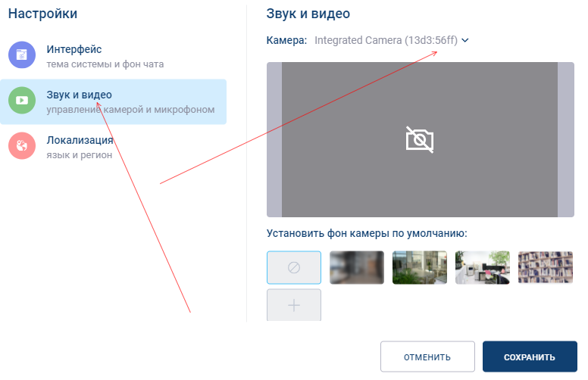
Task: Click the red Локализация globe icon
Action: pos(22,146)
